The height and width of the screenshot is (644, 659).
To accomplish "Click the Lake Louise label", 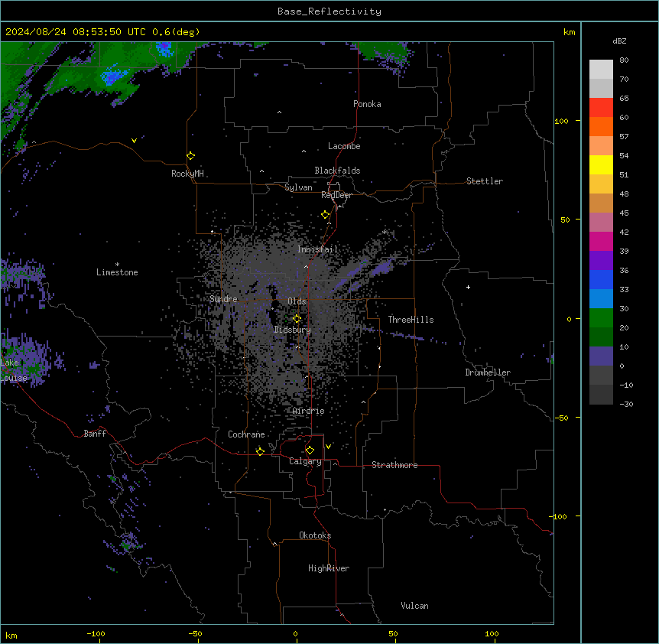I will pyautogui.click(x=12, y=370).
